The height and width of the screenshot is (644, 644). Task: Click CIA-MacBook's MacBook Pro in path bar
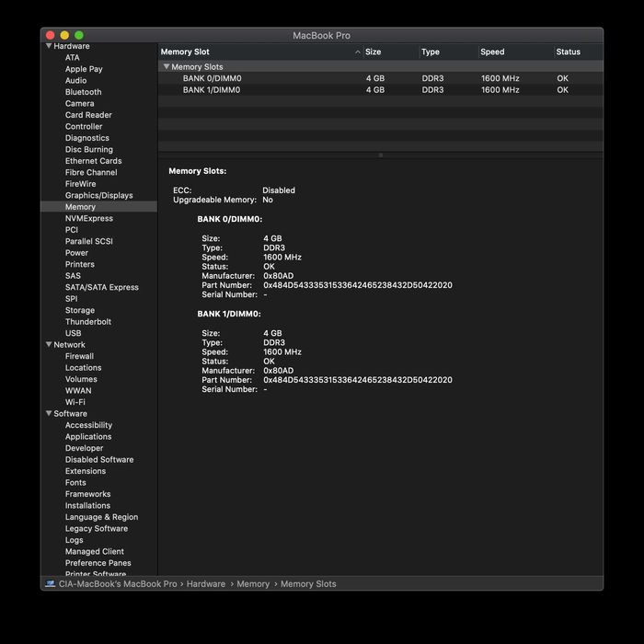pos(118,583)
